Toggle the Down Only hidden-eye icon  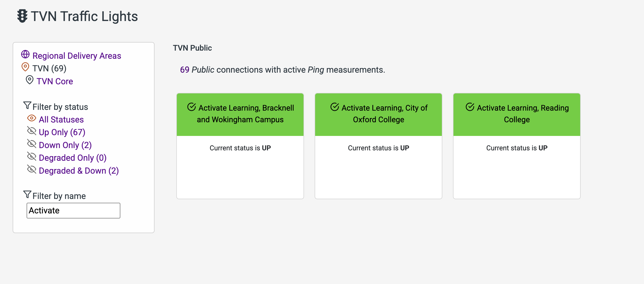click(32, 144)
